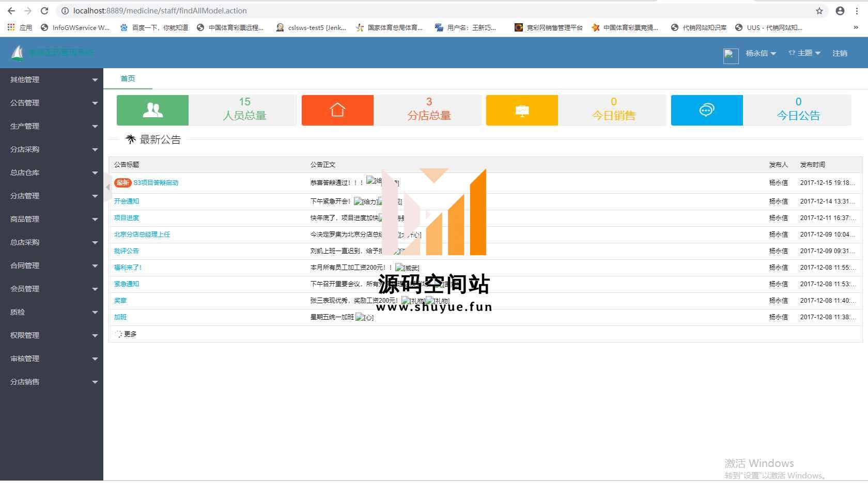The height and width of the screenshot is (483, 868).
Task: Click the green staff total people icon
Action: [x=152, y=110]
